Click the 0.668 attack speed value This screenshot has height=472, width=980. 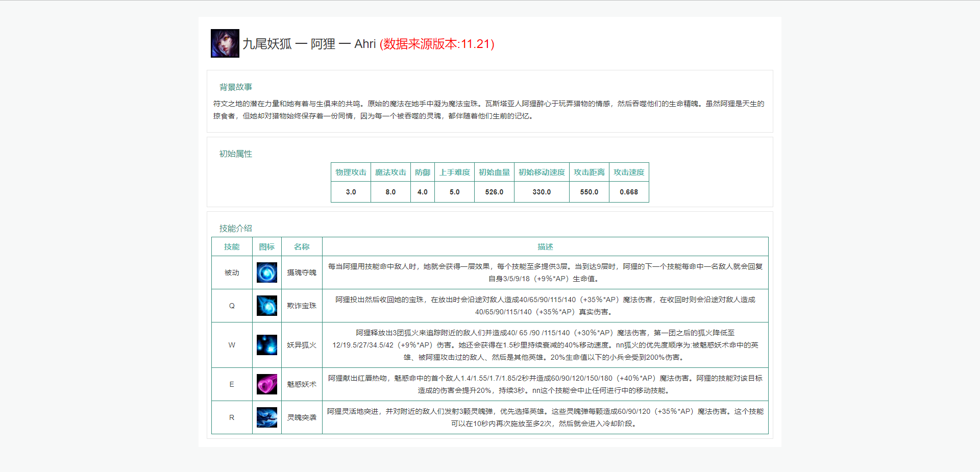(629, 192)
